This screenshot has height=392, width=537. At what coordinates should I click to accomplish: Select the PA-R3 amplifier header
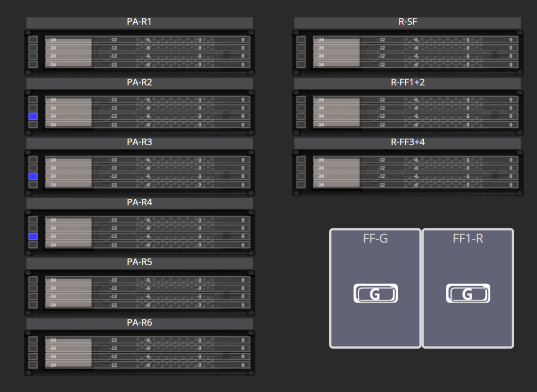[x=139, y=143]
